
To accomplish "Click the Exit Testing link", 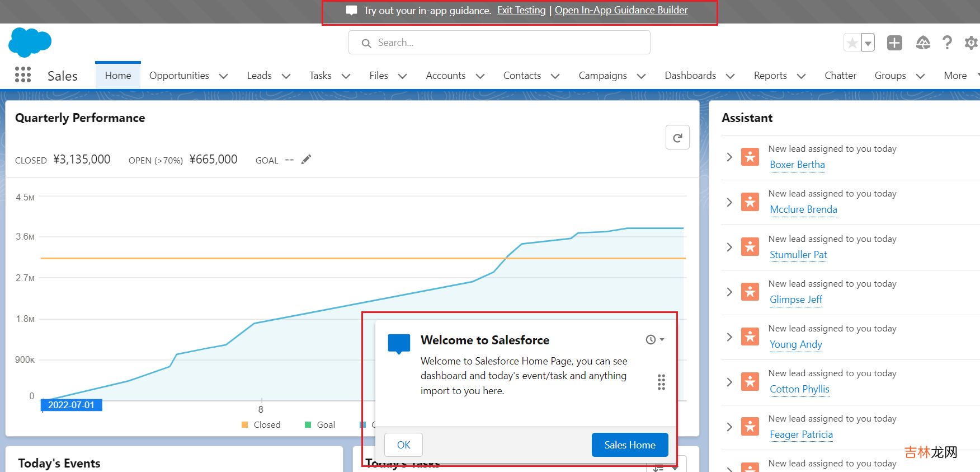I will tap(521, 10).
